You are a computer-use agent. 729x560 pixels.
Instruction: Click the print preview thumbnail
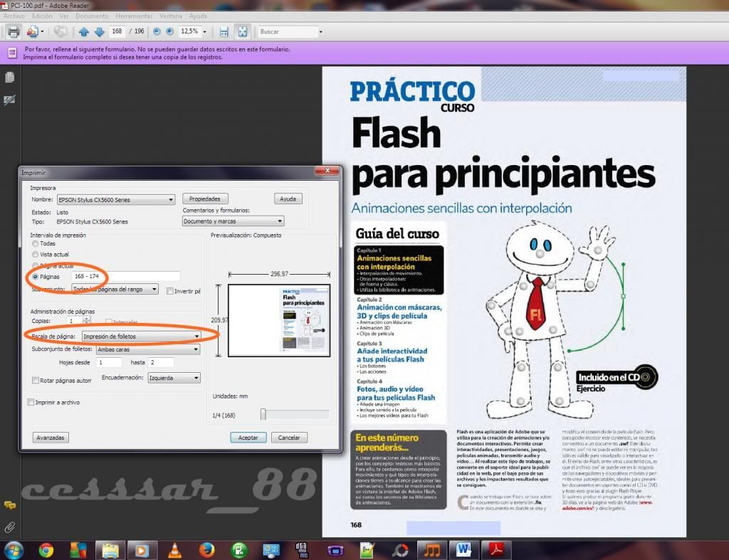279,321
